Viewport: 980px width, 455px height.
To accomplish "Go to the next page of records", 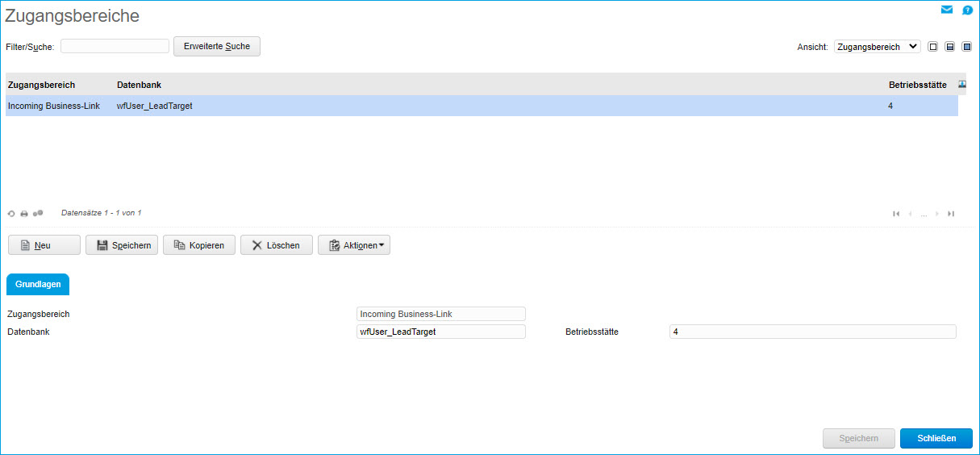I will 937,214.
